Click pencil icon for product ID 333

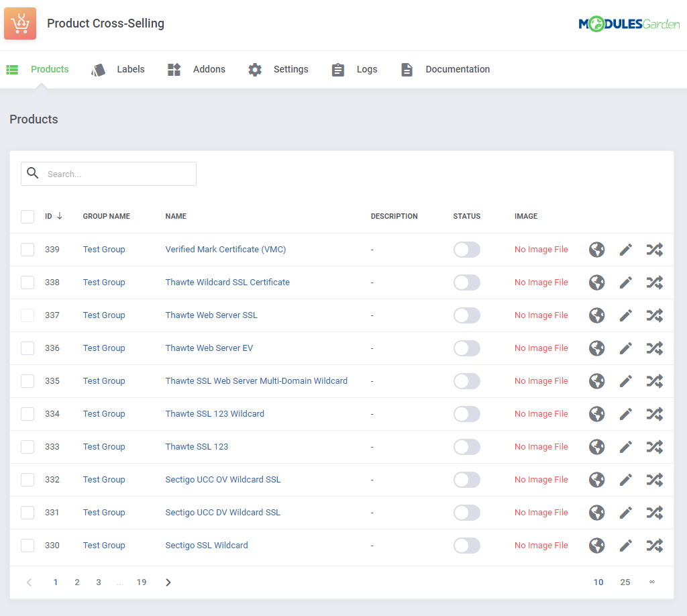click(626, 447)
